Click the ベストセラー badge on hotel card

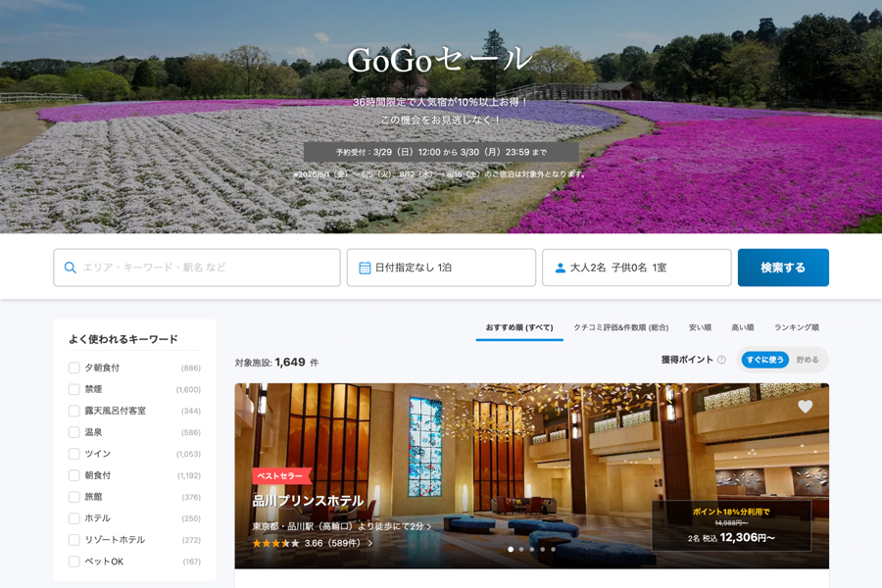pyautogui.click(x=280, y=476)
